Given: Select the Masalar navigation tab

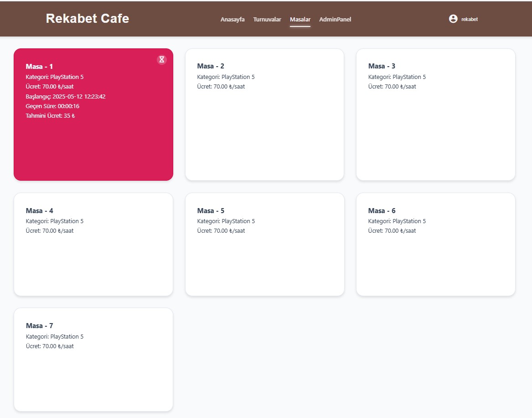Looking at the screenshot, I should pyautogui.click(x=300, y=19).
